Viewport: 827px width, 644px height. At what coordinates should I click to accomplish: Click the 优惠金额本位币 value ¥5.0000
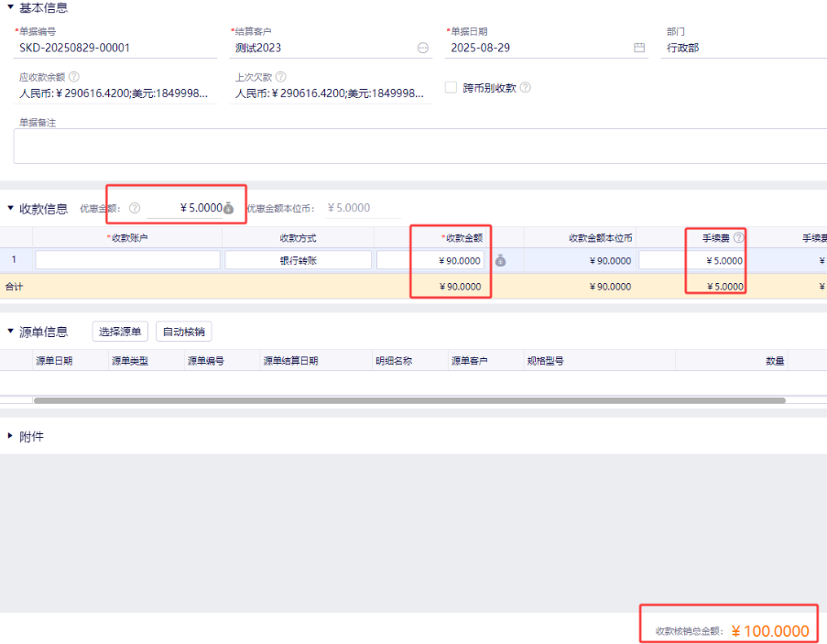(349, 208)
